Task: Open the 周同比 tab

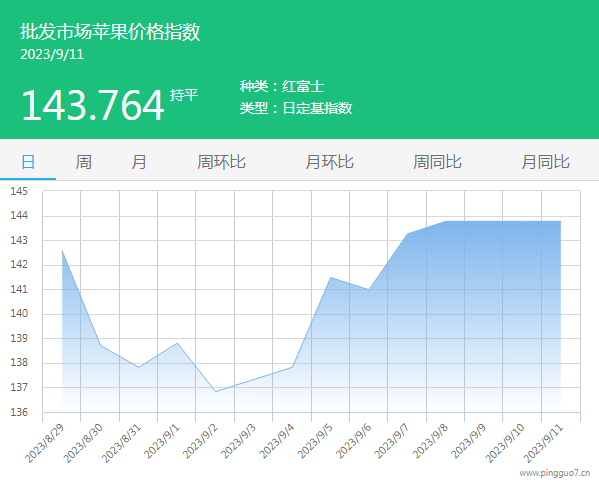Action: 437,162
